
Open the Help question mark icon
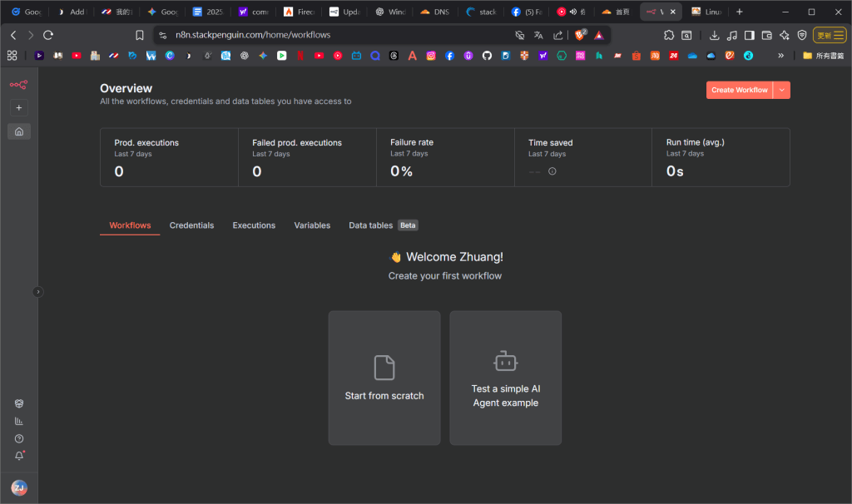point(18,438)
